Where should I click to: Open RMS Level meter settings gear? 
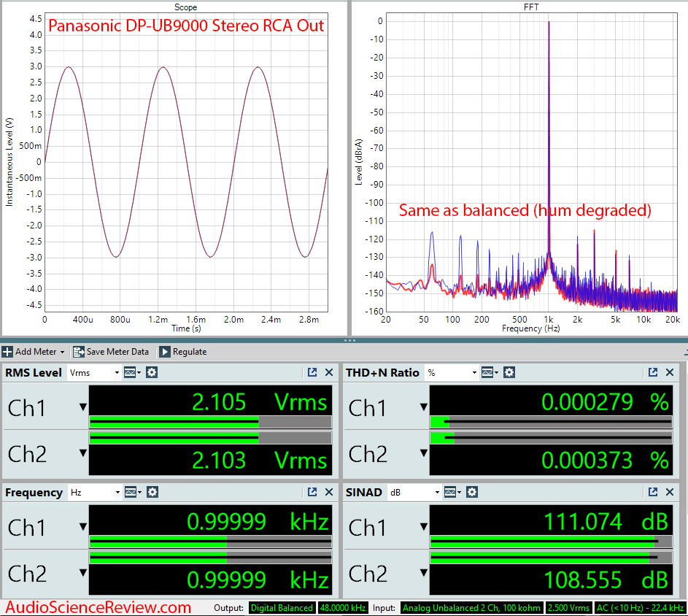[152, 373]
